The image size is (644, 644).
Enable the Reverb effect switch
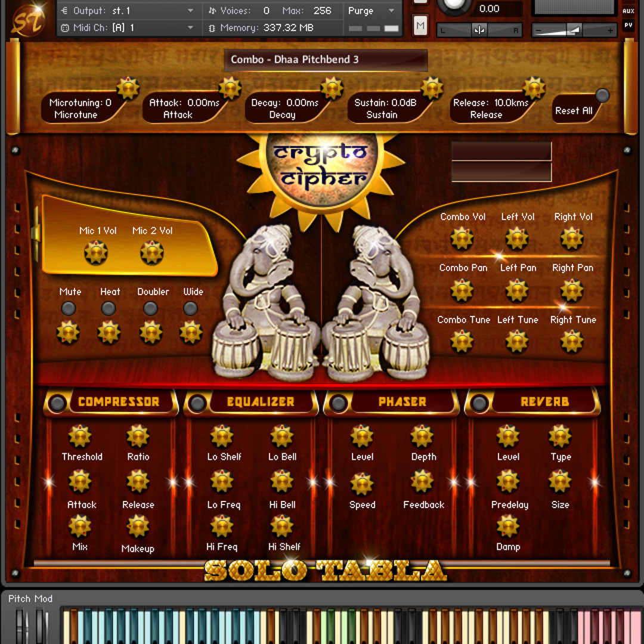(479, 403)
